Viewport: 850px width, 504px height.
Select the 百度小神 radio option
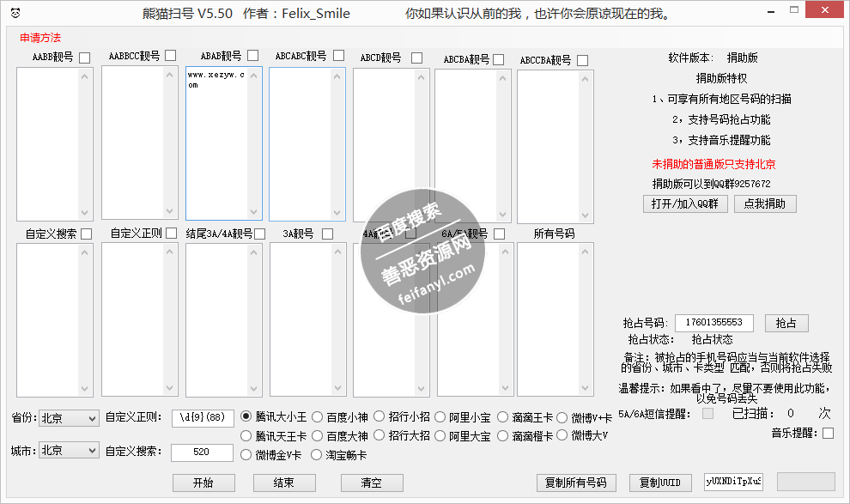pyautogui.click(x=317, y=417)
